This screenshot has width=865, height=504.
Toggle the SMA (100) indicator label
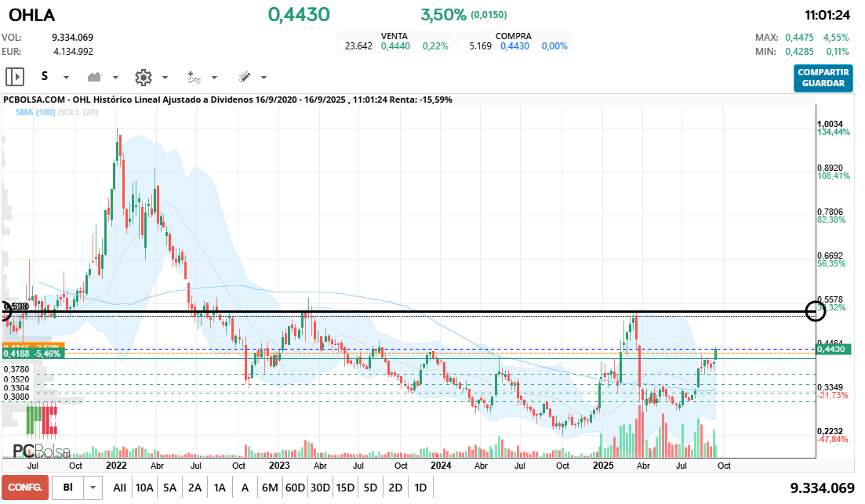(x=35, y=112)
